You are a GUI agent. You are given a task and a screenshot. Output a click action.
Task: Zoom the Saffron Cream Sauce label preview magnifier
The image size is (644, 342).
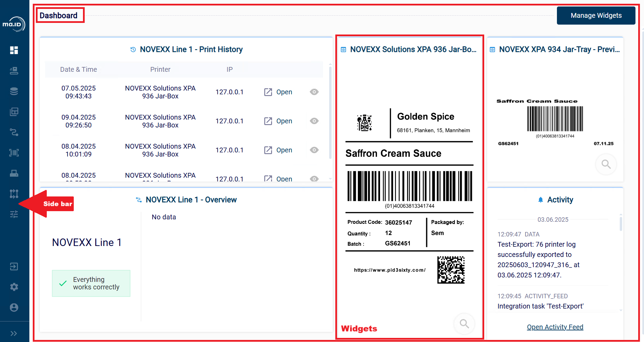click(x=464, y=323)
